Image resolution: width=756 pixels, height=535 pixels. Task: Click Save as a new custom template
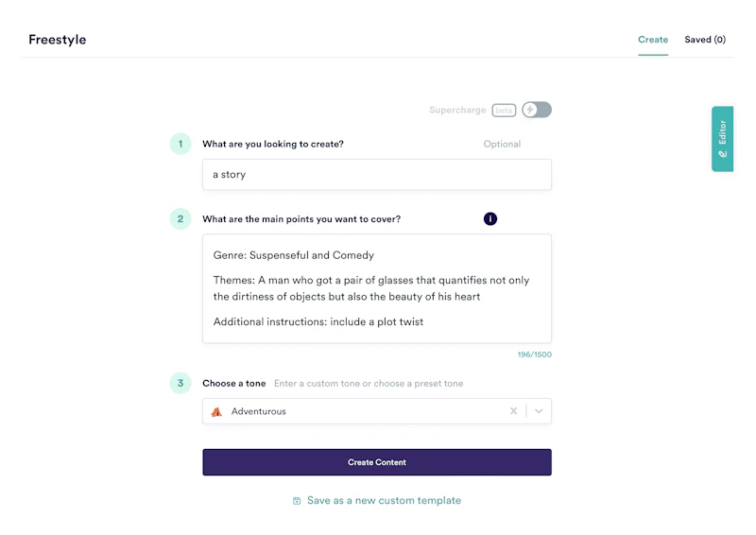coord(384,500)
